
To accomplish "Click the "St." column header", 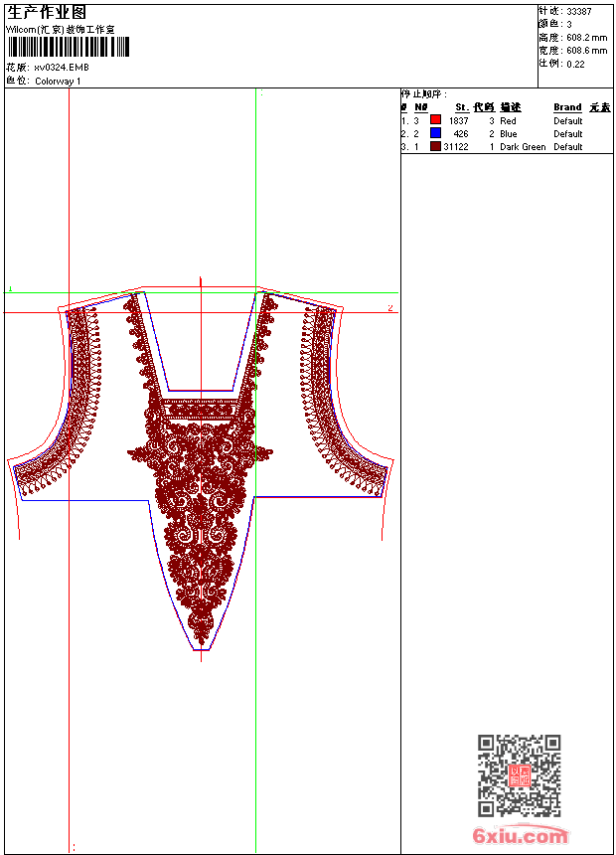I will pyautogui.click(x=462, y=107).
